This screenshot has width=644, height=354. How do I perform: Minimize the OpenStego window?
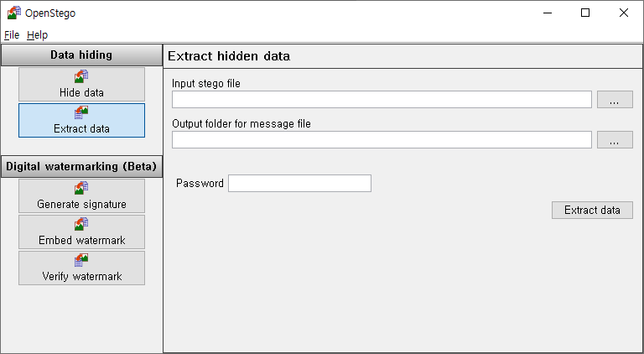[x=547, y=13]
